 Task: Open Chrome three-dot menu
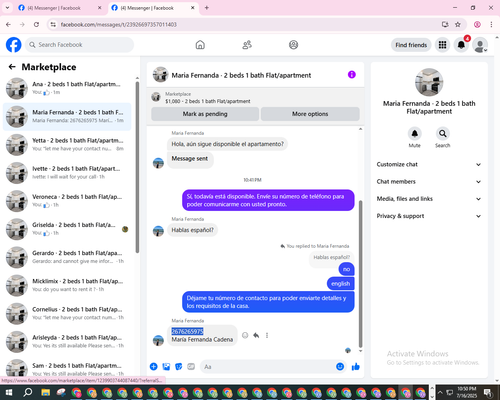[x=491, y=24]
